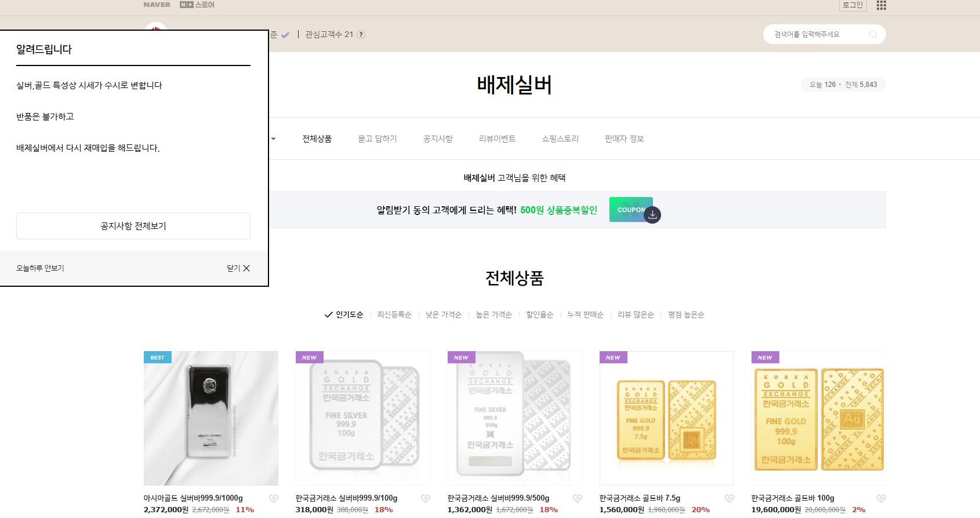Select the 인기도순 sort option
Image resolution: width=980 pixels, height=518 pixels.
pyautogui.click(x=344, y=315)
